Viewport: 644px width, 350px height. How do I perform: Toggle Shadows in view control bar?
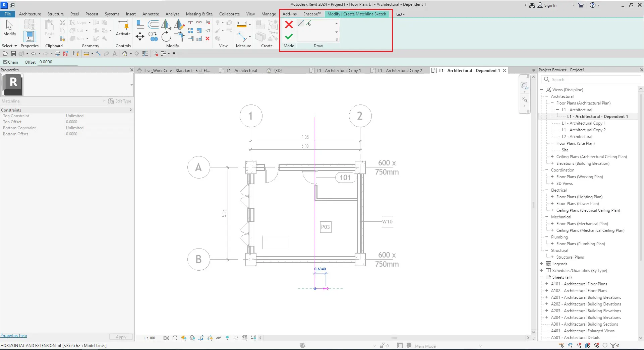(192, 338)
